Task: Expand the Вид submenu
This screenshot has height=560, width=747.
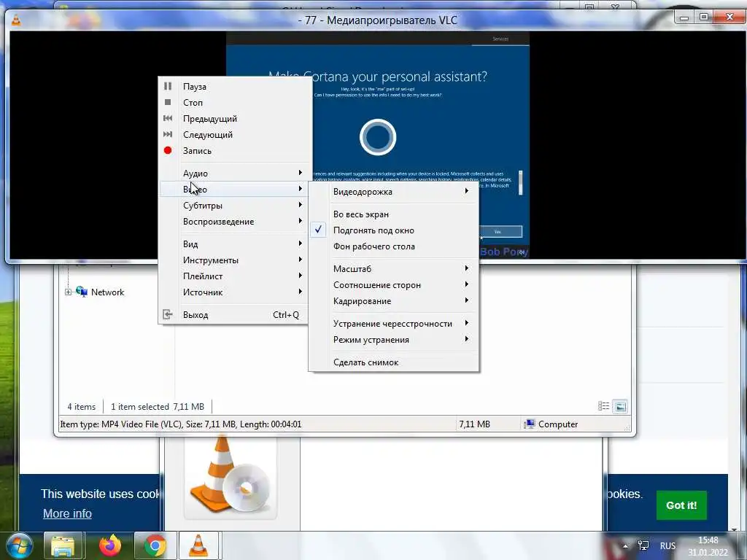Action: pos(233,244)
